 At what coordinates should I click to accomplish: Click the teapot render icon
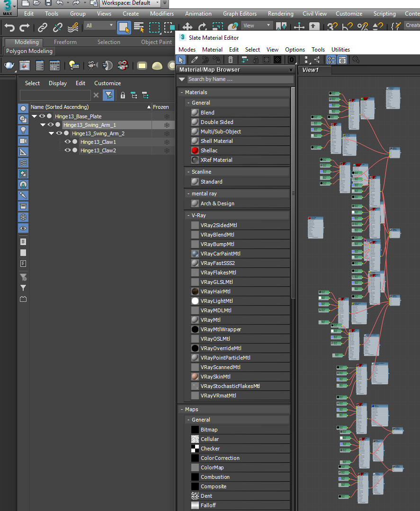[x=9, y=65]
